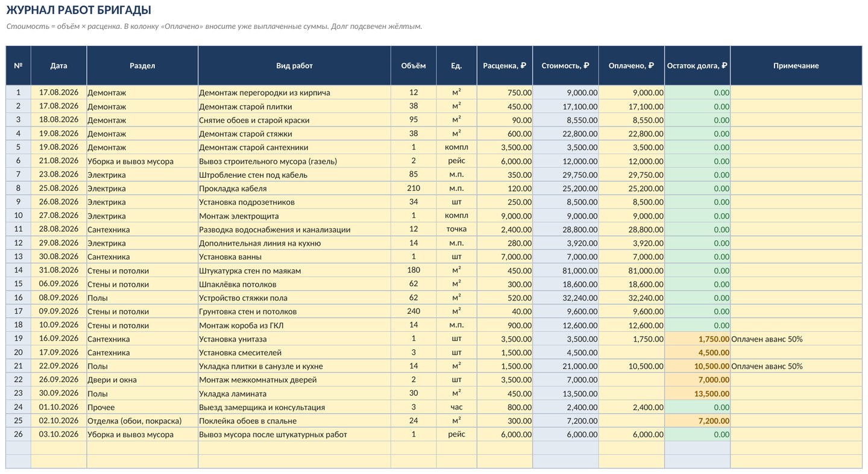Select the date cell '01.10.2026'
This screenshot has height=474, width=868.
(58, 407)
